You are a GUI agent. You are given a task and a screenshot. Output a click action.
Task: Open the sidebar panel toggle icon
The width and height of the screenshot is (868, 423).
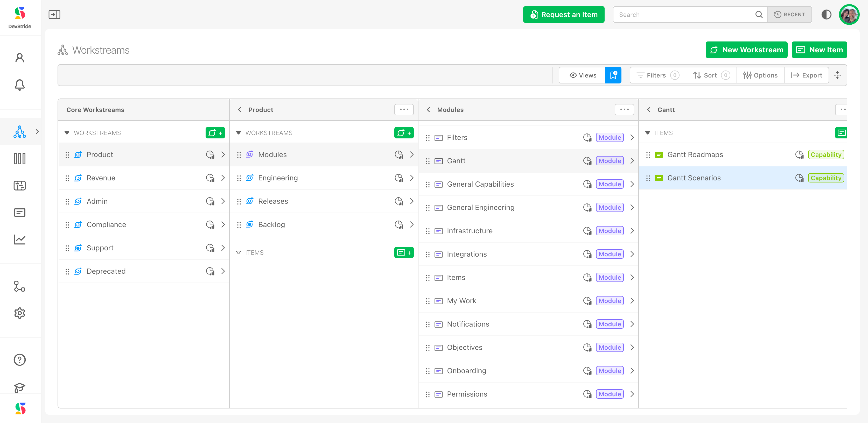[54, 15]
